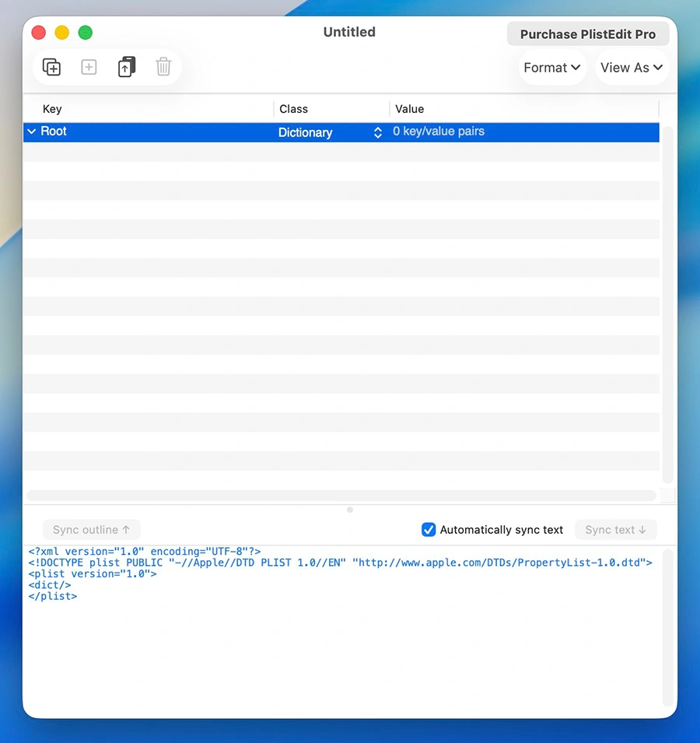Open the Dictionary class popup selector
This screenshot has height=743, width=700.
(377, 132)
